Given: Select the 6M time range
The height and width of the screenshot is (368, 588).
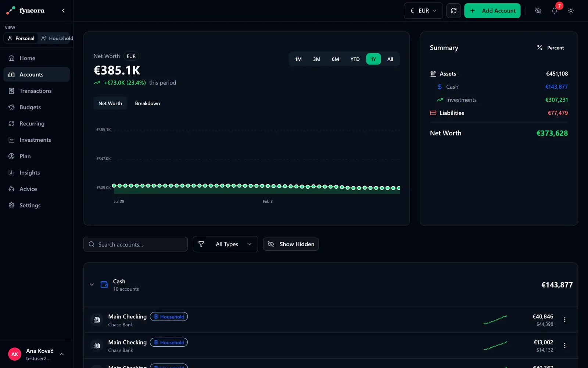Looking at the screenshot, I should point(336,59).
